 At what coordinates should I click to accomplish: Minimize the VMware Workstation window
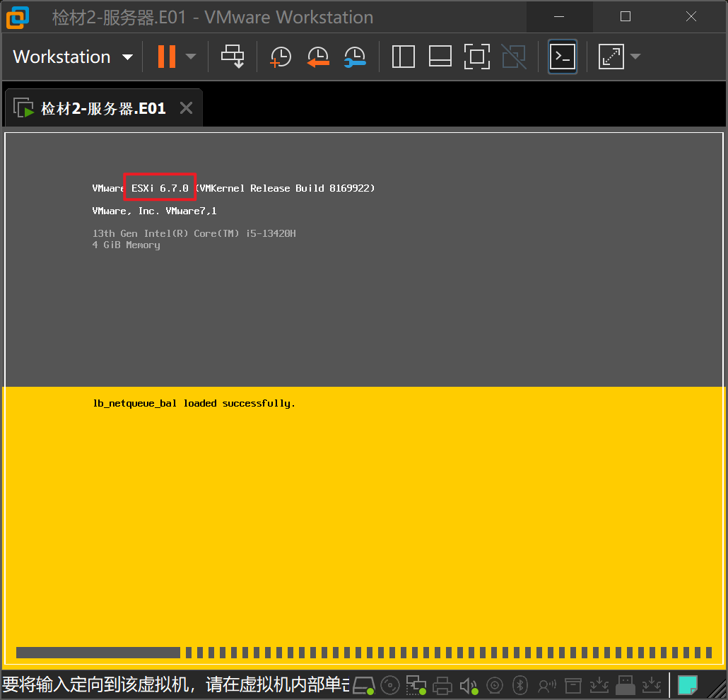tap(560, 17)
